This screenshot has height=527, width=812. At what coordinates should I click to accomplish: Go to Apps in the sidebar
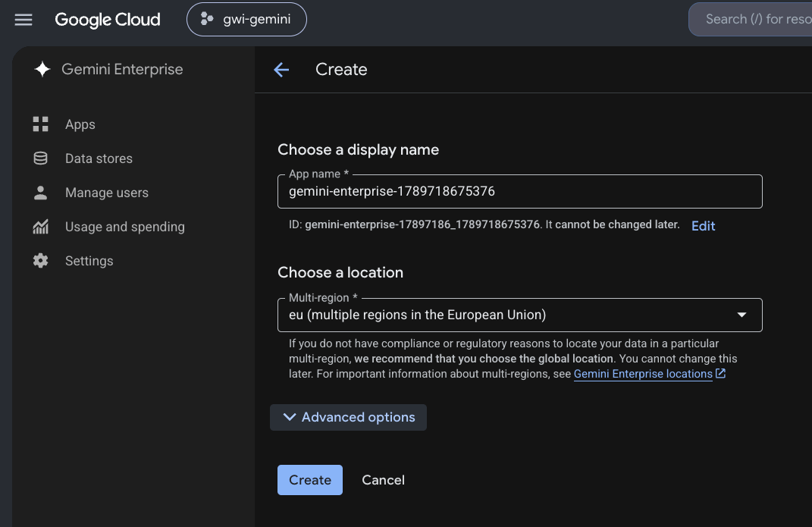[80, 124]
